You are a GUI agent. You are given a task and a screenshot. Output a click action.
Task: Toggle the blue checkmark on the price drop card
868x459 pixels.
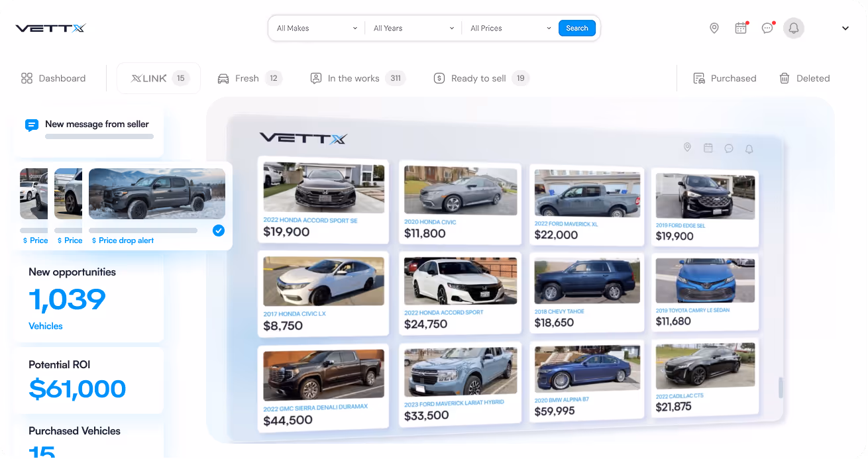click(219, 230)
